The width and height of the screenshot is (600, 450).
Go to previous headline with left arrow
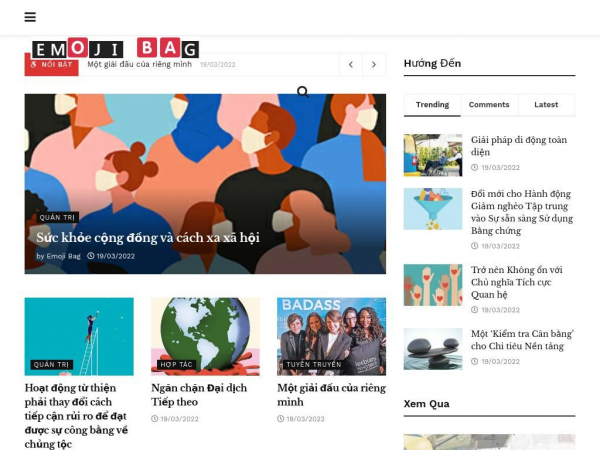point(350,65)
